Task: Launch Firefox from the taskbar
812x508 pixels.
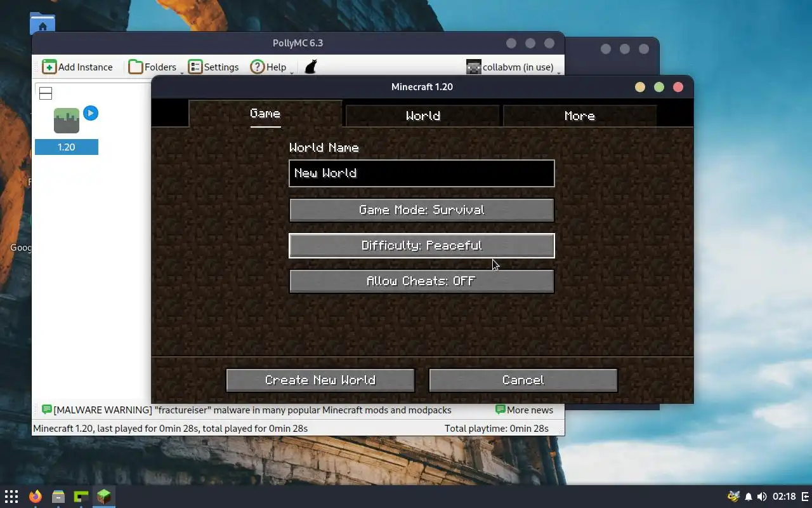Action: click(35, 497)
